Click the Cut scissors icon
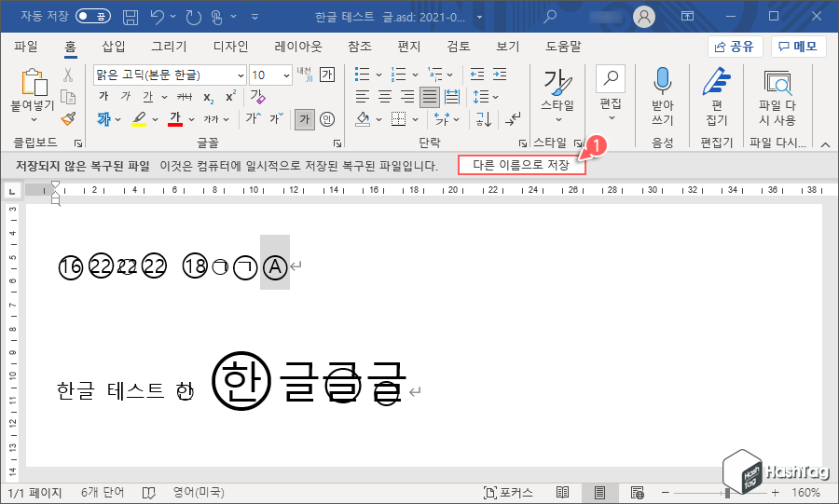This screenshot has height=504, width=839. click(68, 75)
